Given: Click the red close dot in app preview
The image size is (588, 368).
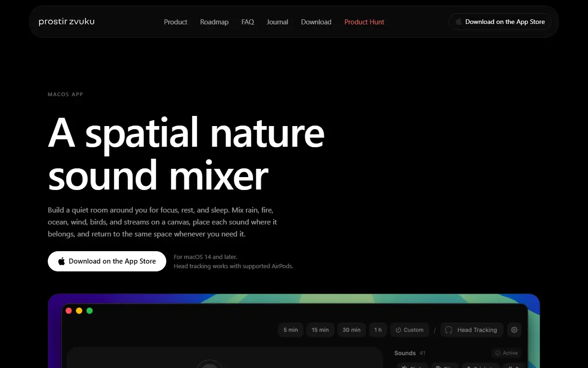Looking at the screenshot, I should tap(69, 310).
